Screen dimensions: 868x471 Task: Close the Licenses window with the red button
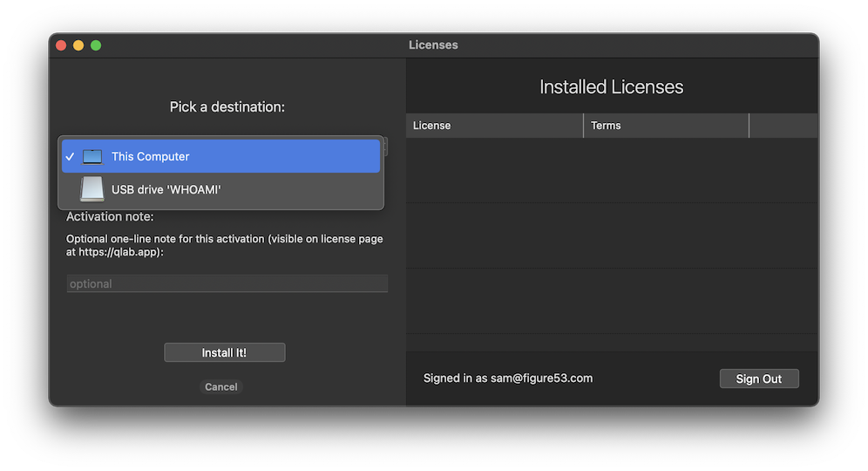coord(61,45)
